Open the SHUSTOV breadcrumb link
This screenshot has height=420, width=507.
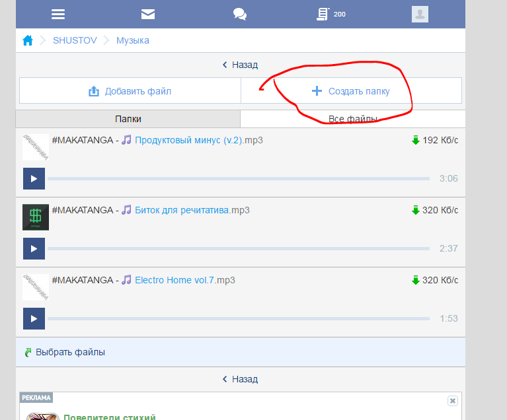click(x=75, y=40)
